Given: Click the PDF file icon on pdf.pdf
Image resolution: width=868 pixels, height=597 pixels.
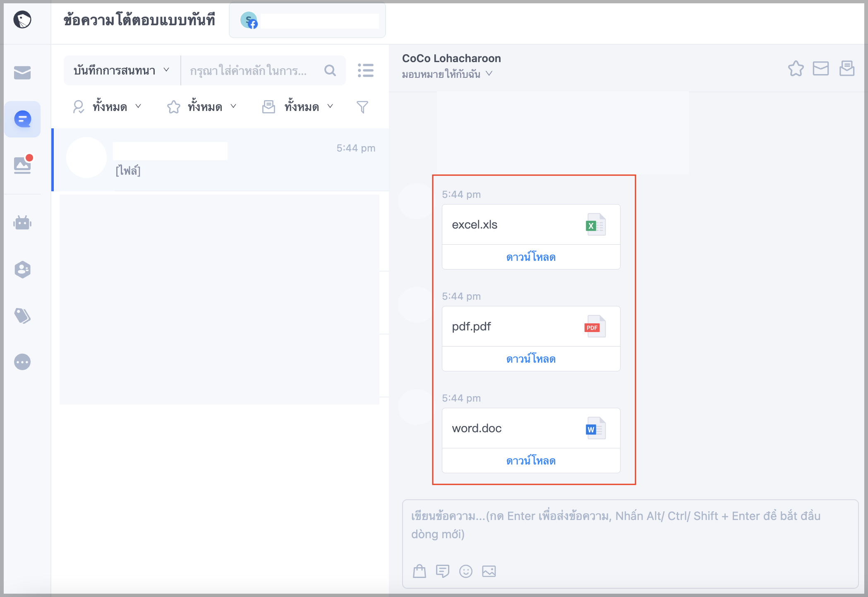Looking at the screenshot, I should tap(595, 326).
